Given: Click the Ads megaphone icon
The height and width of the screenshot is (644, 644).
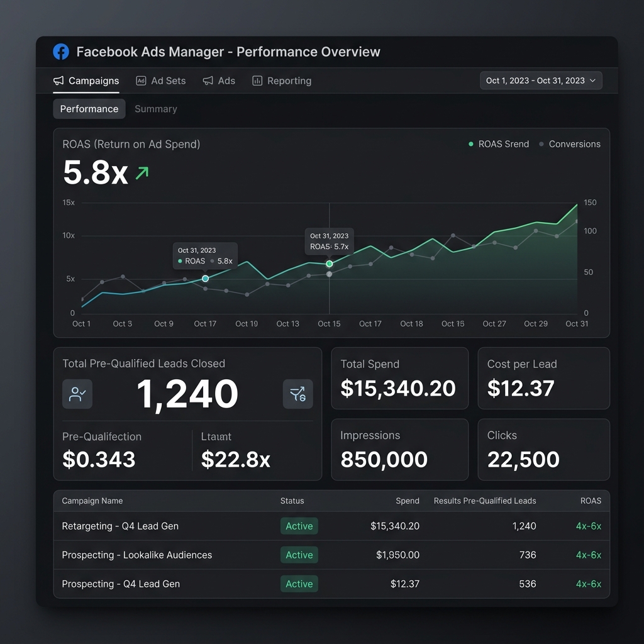Looking at the screenshot, I should pyautogui.click(x=208, y=80).
